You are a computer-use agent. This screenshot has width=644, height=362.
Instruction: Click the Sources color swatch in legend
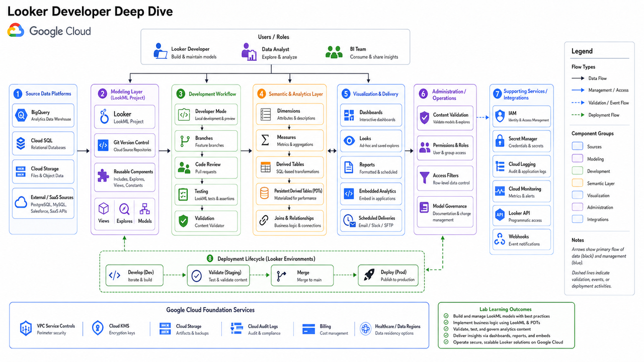(578, 147)
